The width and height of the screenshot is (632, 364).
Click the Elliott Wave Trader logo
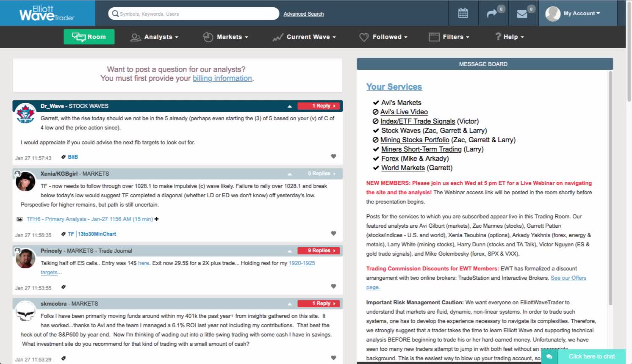[x=47, y=13]
